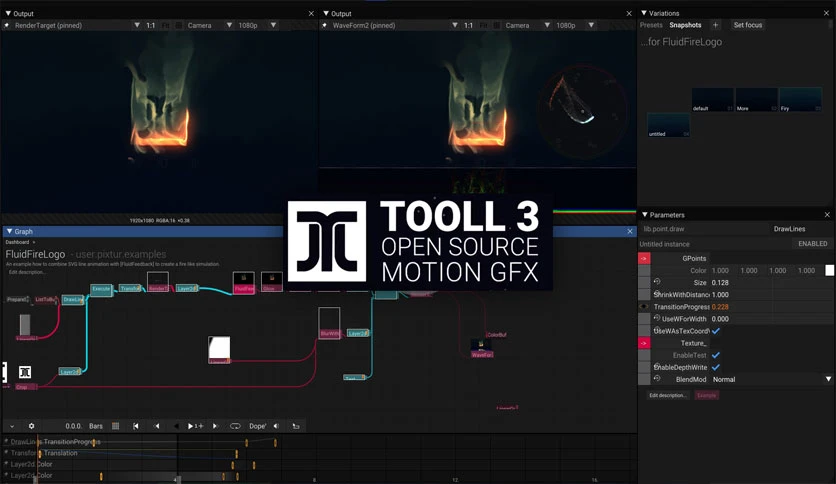Unpin the WaveForm2 output pin icon
This screenshot has height=484, width=836.
325,25
